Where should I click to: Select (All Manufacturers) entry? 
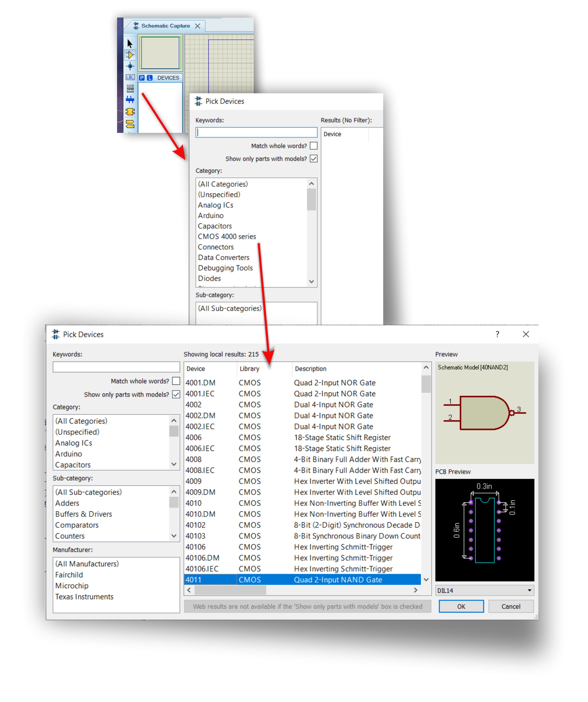point(87,564)
